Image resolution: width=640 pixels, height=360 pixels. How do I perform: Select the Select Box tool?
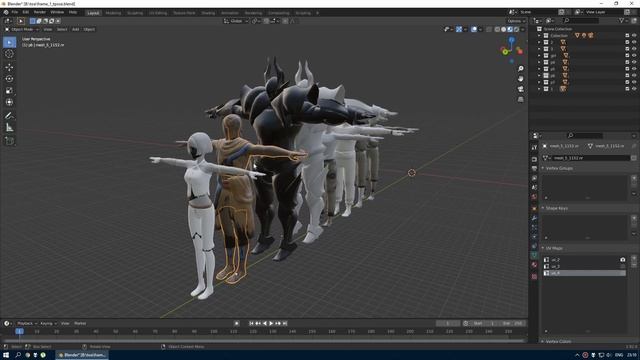(x=9, y=42)
